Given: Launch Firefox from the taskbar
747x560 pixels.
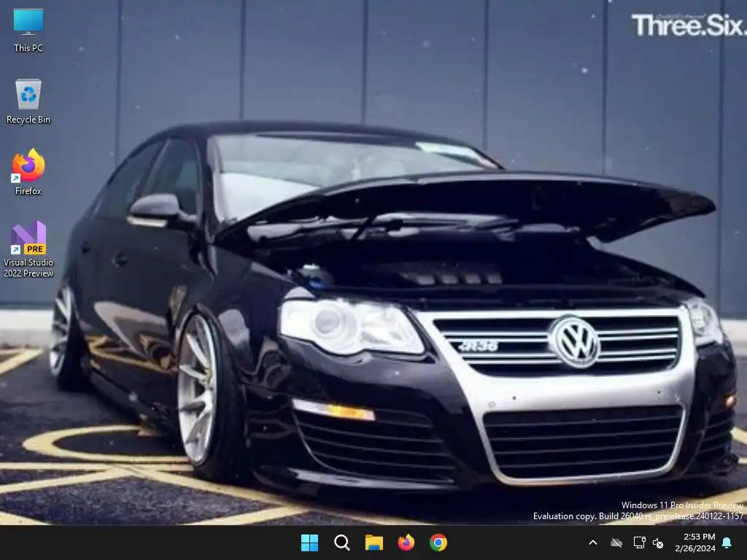Looking at the screenshot, I should point(406,542).
